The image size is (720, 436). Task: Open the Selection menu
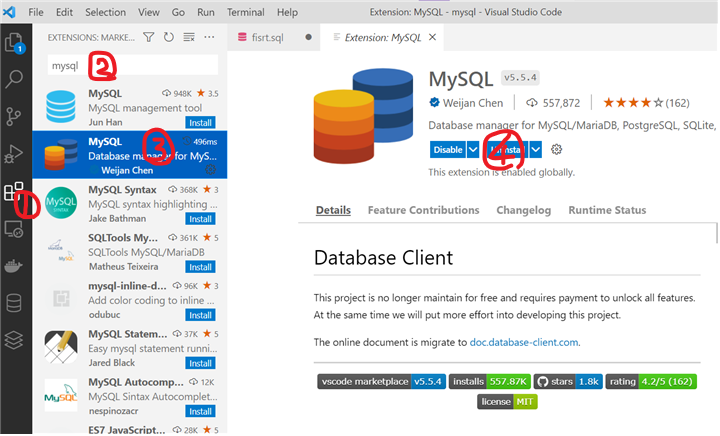[x=105, y=12]
